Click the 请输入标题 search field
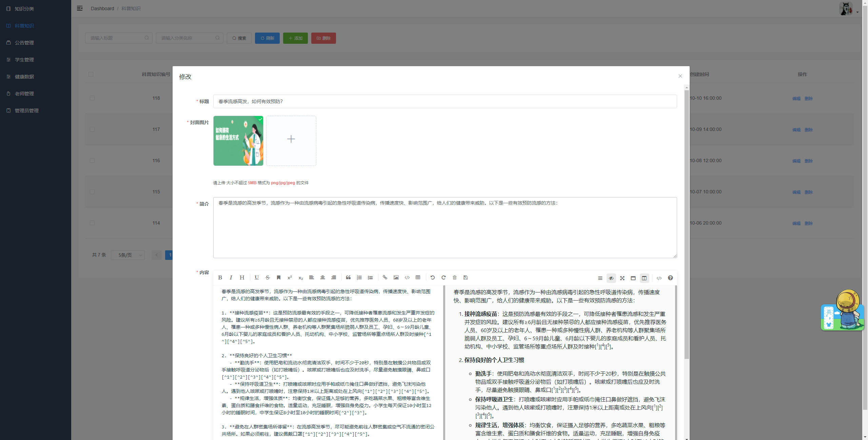This screenshot has height=440, width=868. coord(119,38)
